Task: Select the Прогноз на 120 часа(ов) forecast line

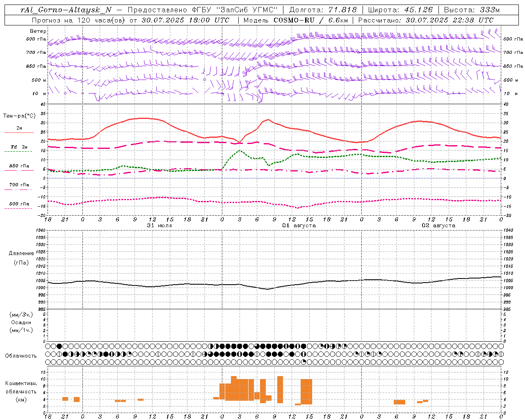Action: (130, 20)
